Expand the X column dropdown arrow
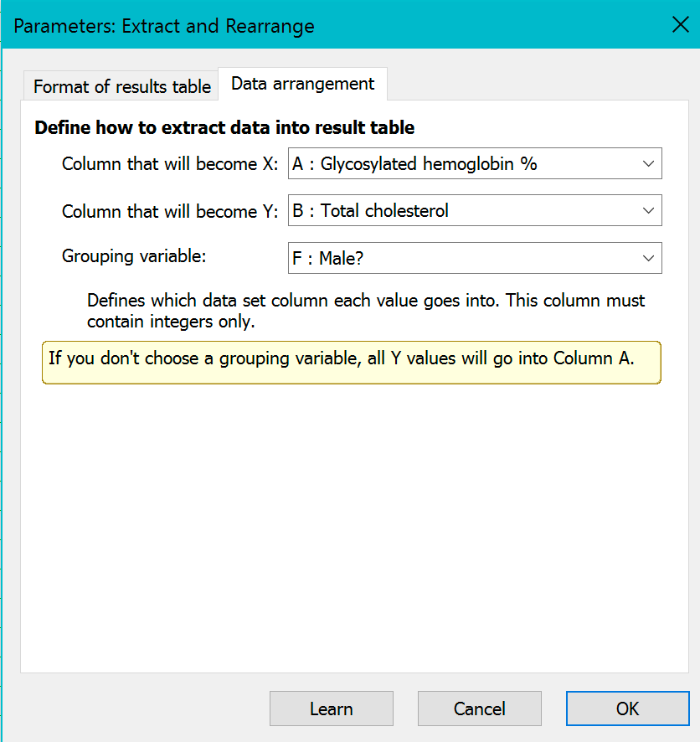The height and width of the screenshot is (742, 700). 648,164
